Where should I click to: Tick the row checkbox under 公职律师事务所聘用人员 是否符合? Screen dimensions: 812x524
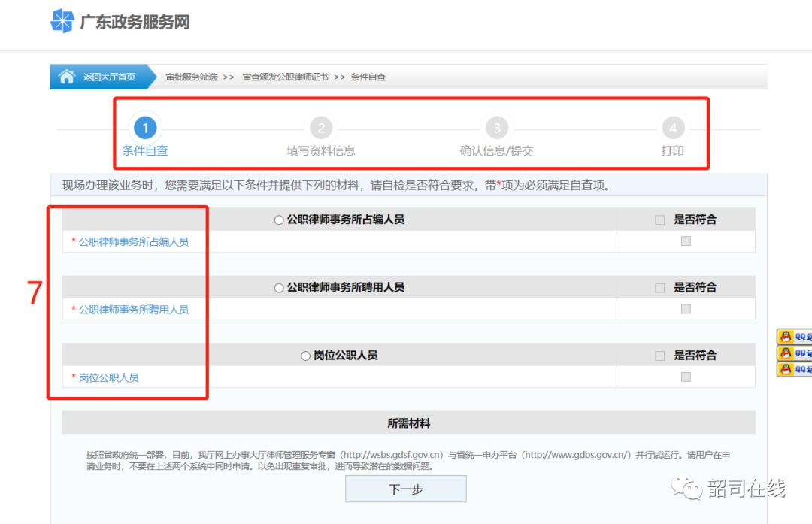tap(686, 308)
